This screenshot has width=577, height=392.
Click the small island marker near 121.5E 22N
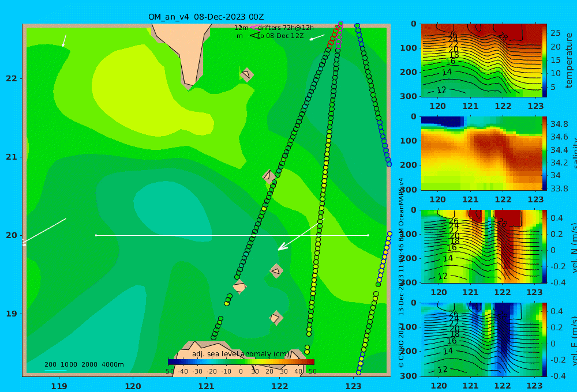point(246,74)
